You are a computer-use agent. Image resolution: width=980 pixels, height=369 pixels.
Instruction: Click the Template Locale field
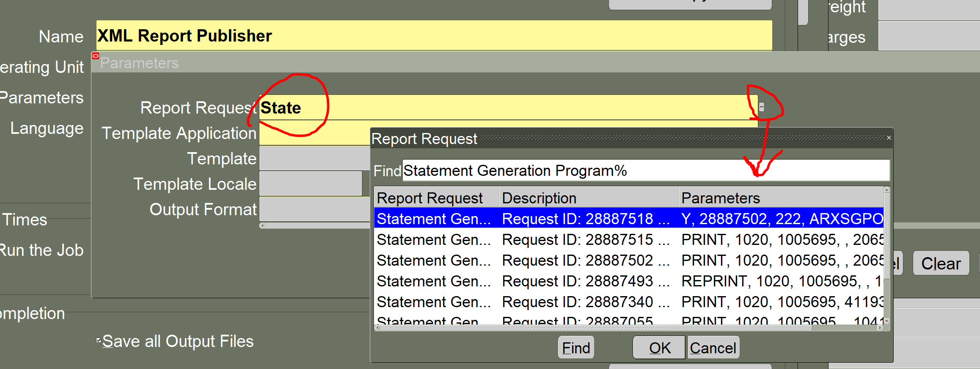coord(311,183)
